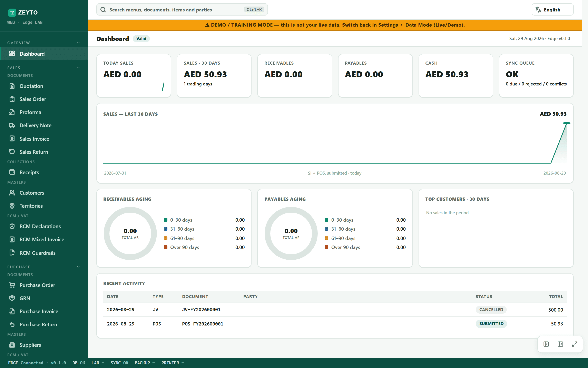Open Purchase Invoice icon
The height and width of the screenshot is (368, 588).
12,311
